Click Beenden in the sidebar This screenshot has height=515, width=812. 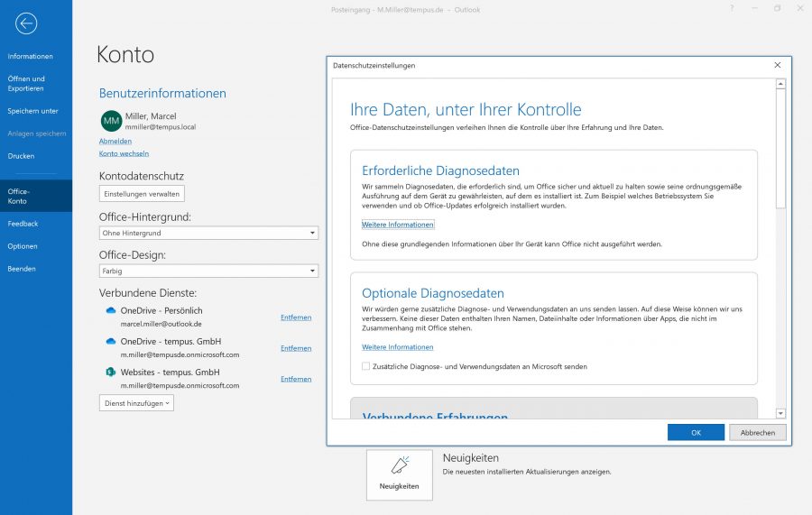point(22,269)
